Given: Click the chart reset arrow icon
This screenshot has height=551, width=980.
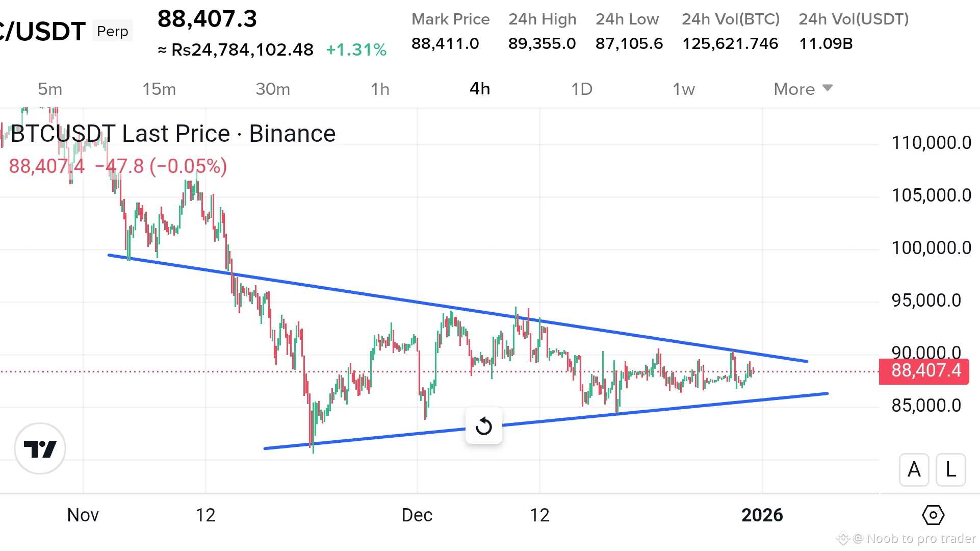Looking at the screenshot, I should [x=483, y=426].
